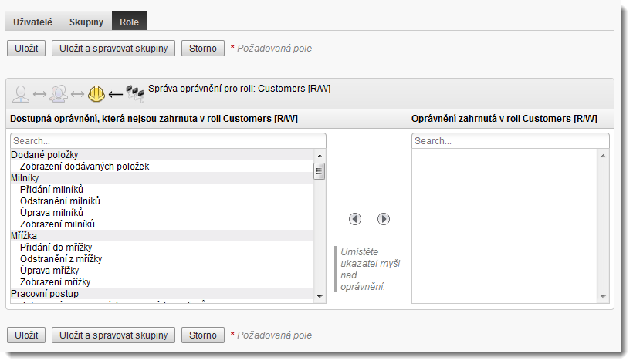Switch to the Skupiny tab
This screenshot has height=364, width=633.
[86, 22]
